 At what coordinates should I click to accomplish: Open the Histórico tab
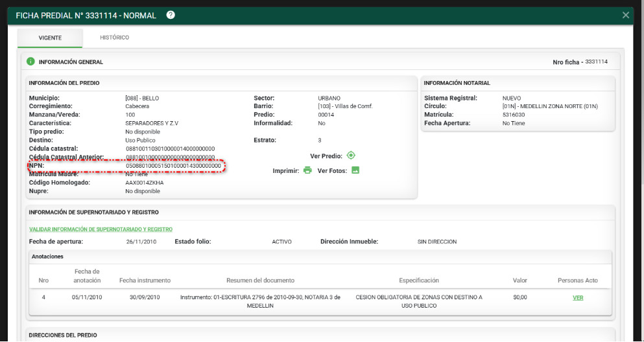coord(114,38)
